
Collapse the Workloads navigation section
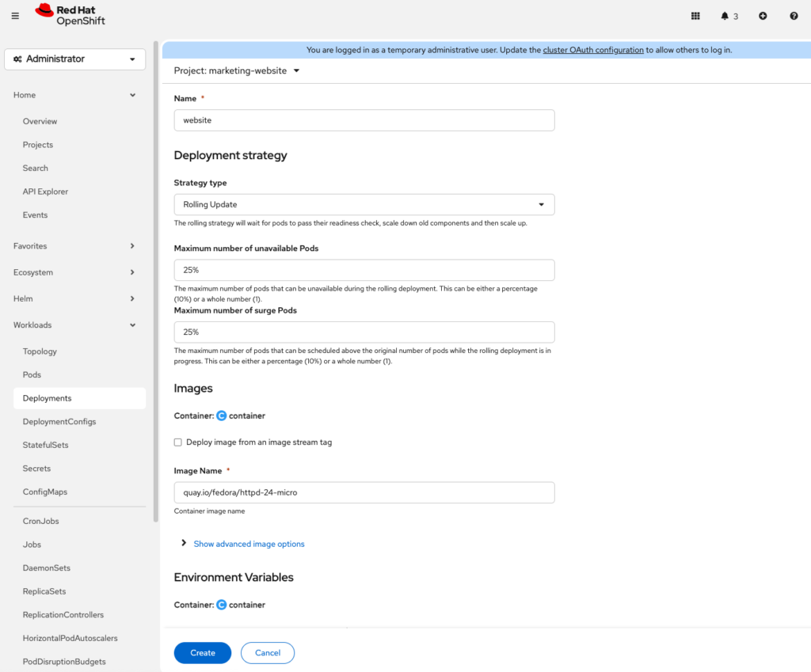(x=74, y=325)
